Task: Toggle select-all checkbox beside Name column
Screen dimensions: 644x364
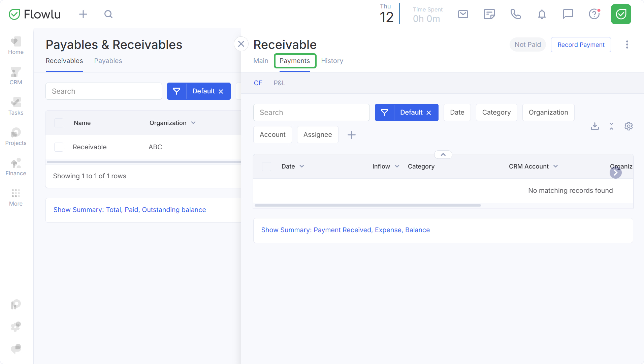Action: (x=59, y=123)
